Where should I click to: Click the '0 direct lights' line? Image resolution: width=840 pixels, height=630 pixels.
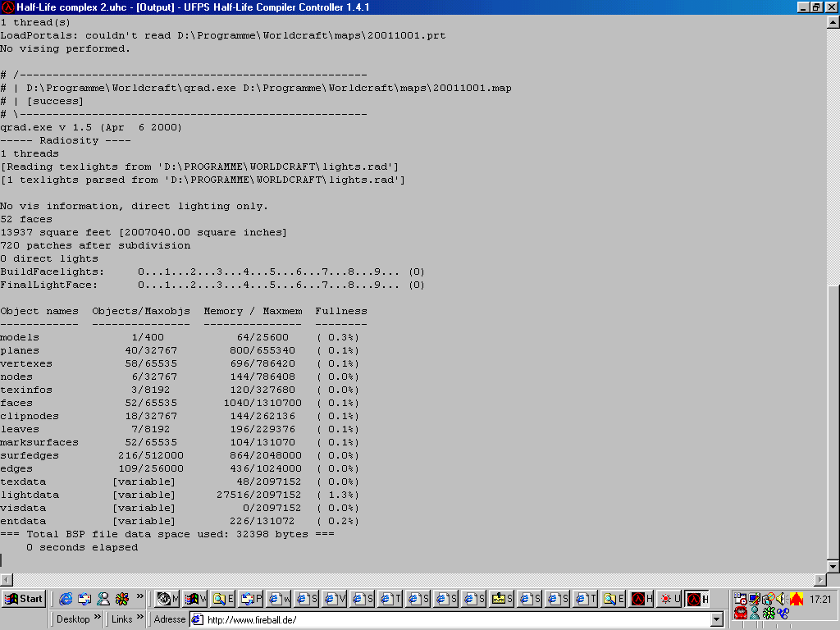(x=49, y=258)
